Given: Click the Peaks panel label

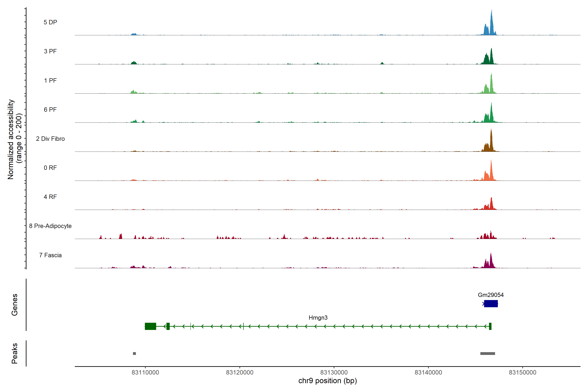Looking at the screenshot, I should [15, 353].
